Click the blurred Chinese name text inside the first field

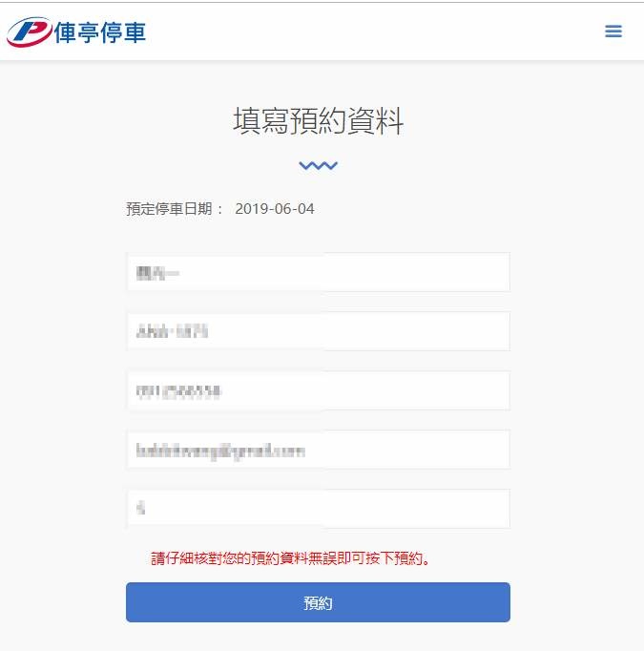point(157,273)
